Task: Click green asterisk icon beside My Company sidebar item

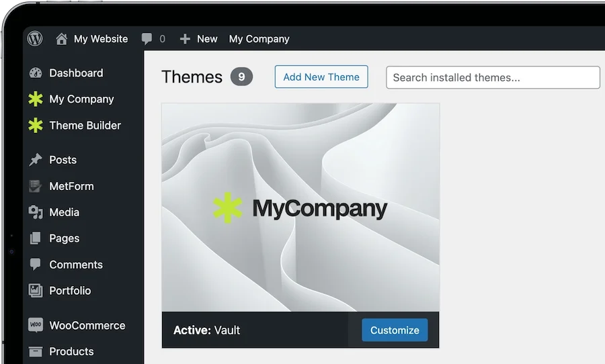Action: click(x=36, y=99)
